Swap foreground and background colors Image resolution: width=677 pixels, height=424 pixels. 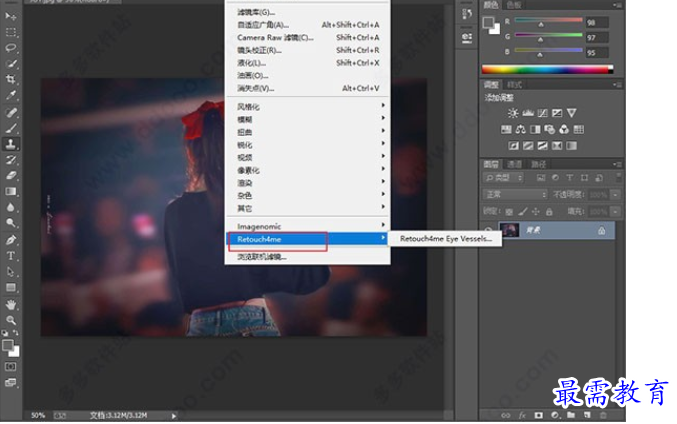click(x=16, y=333)
